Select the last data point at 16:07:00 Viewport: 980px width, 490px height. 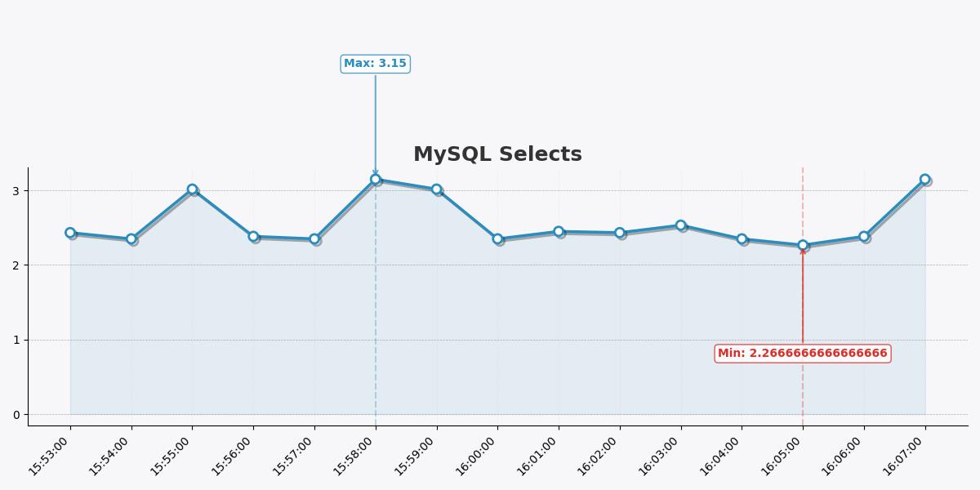tap(924, 179)
